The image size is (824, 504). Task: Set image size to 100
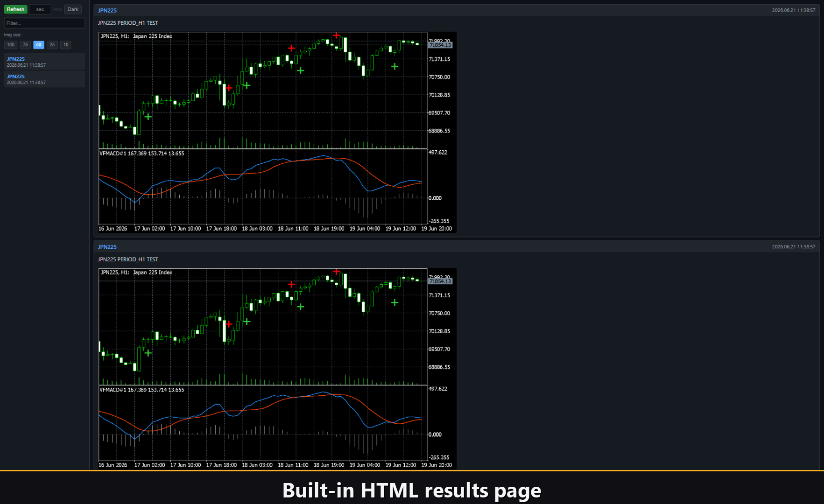pos(11,45)
